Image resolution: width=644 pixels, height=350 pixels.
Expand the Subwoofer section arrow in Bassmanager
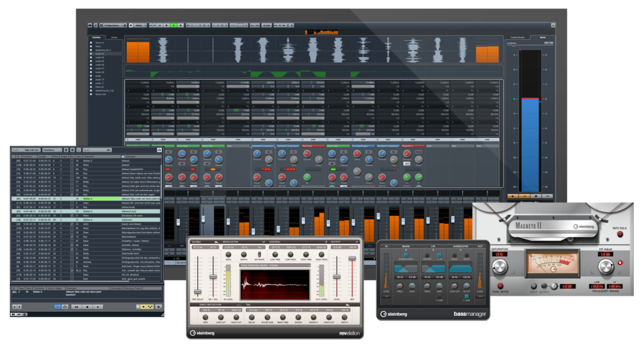(x=460, y=250)
